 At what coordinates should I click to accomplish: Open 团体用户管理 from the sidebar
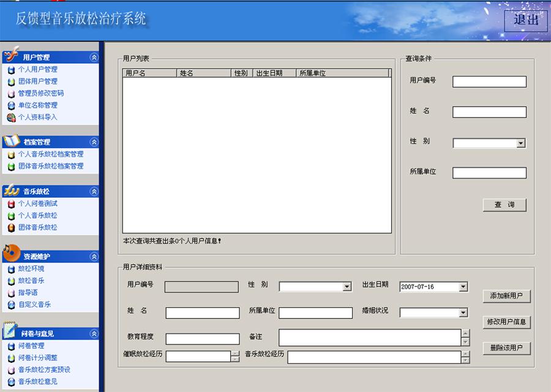pos(37,81)
